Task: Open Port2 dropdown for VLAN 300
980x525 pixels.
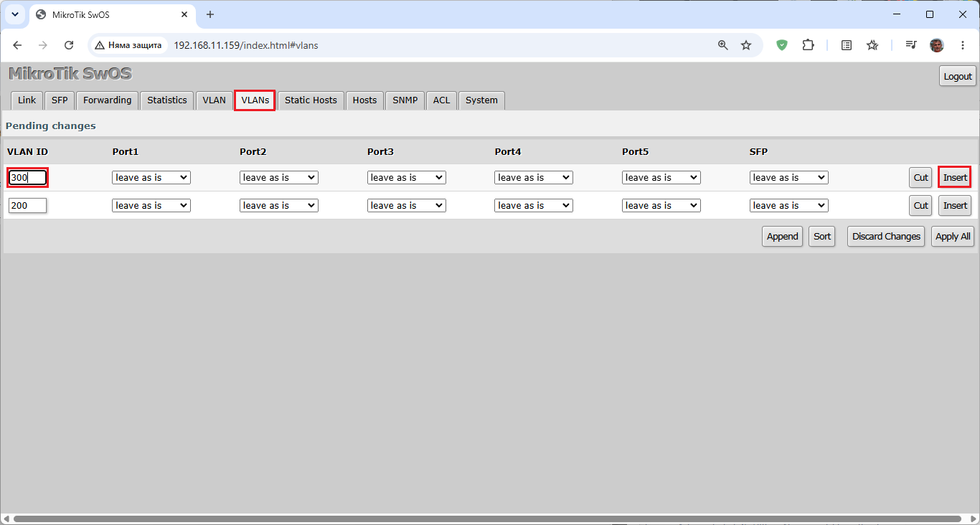Action: [278, 178]
